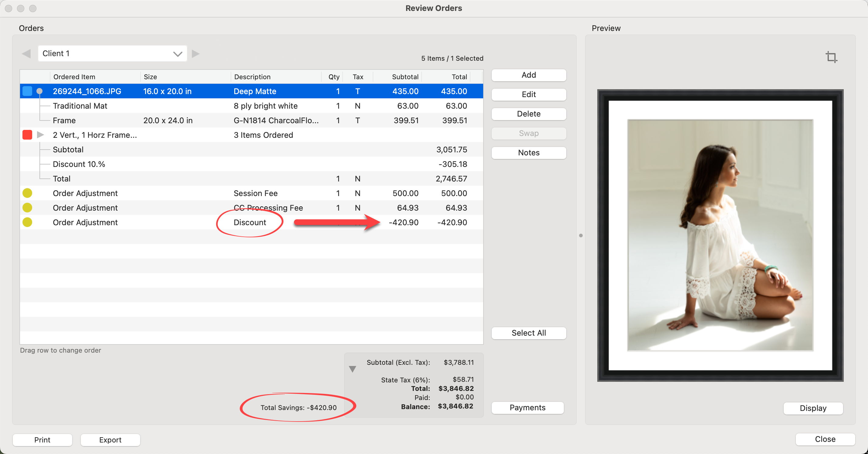Go to the next client arrow
The image size is (868, 454).
pyautogui.click(x=195, y=54)
